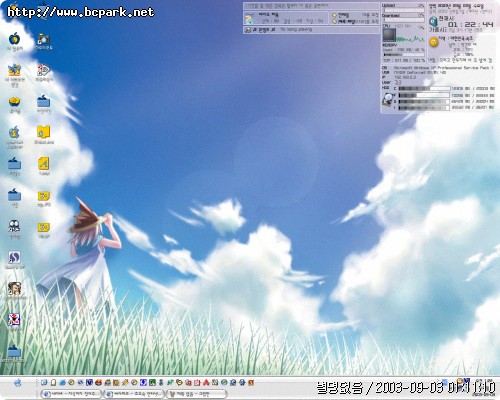Open the blue folder below the apple-globe icon
Image resolution: width=500 pixels, height=400 pixels.
click(14, 164)
